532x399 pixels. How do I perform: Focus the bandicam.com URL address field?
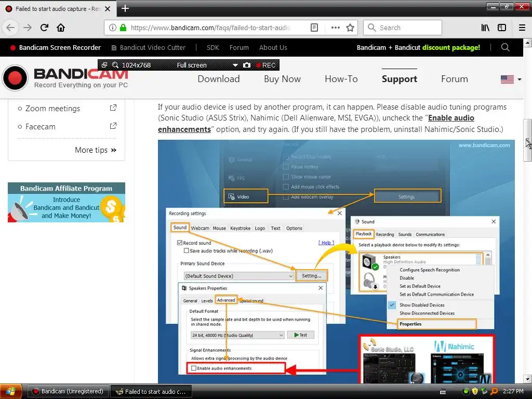coord(210,28)
